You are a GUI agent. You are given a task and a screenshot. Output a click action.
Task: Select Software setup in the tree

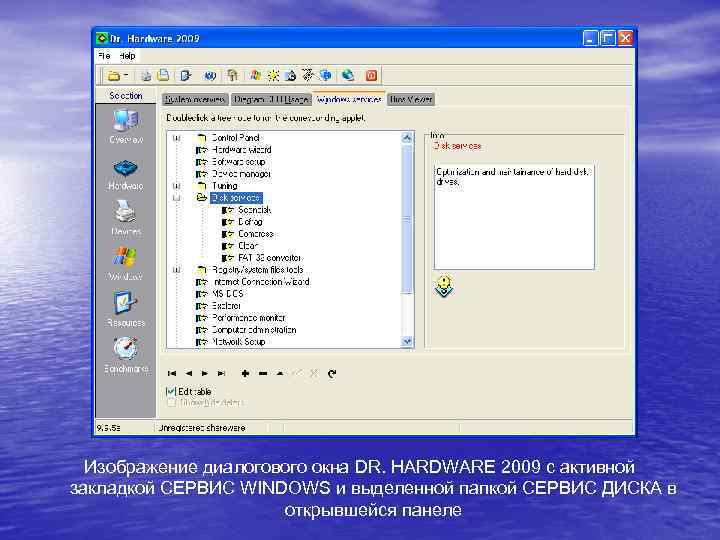click(x=238, y=162)
